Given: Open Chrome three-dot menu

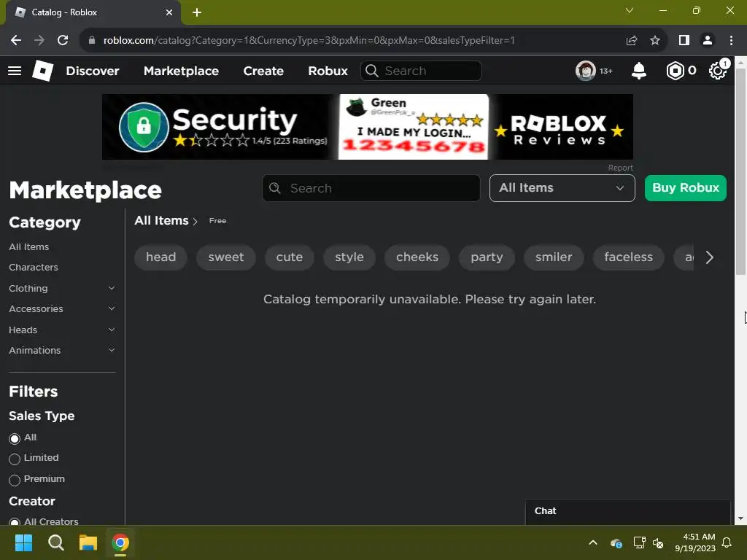Looking at the screenshot, I should pyautogui.click(x=731, y=41).
